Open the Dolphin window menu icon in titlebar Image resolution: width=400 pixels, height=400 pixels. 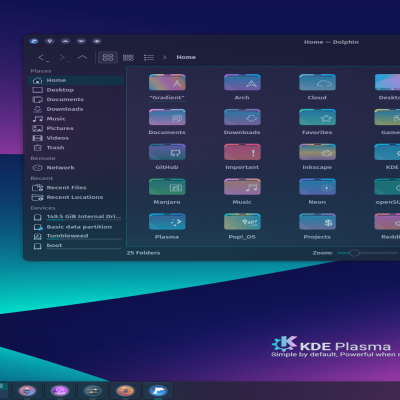34,41
